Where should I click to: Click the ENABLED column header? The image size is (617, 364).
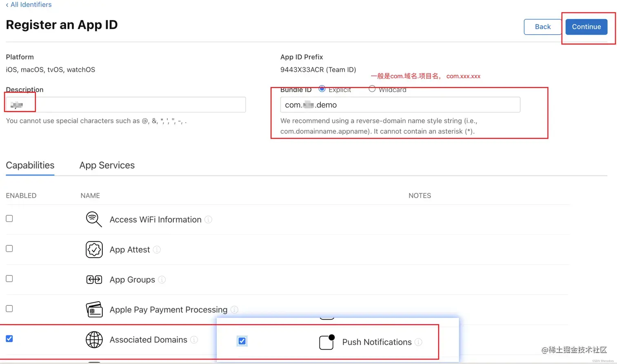point(21,196)
